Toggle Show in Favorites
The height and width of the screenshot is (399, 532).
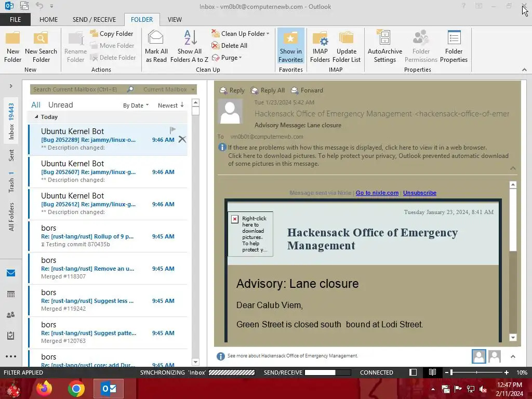pyautogui.click(x=291, y=47)
